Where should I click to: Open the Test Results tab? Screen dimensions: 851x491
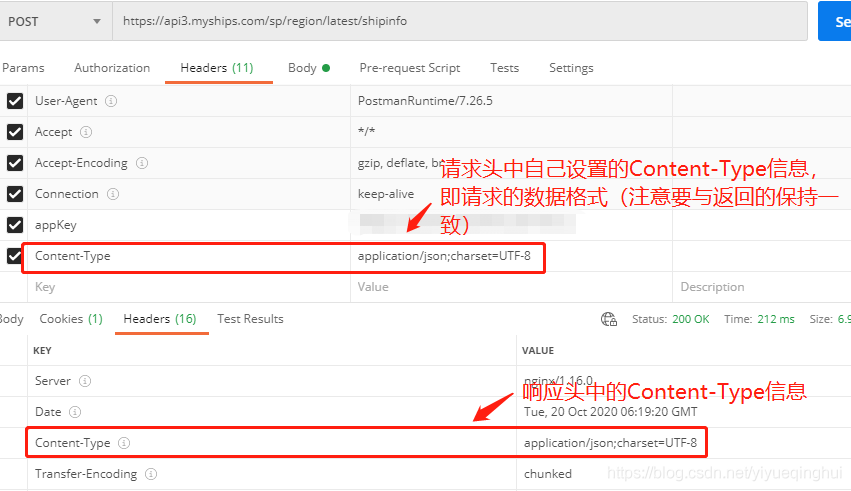[x=250, y=318]
